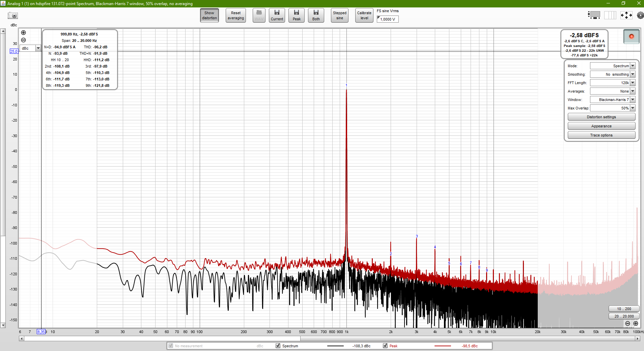
Task: Click the greyed-out WAV save button
Action: pos(259,16)
